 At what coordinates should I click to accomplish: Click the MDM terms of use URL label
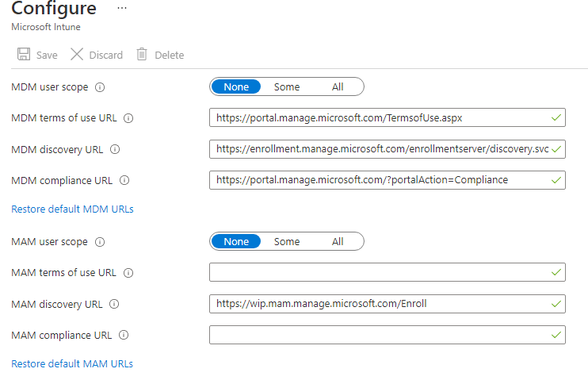tap(64, 118)
